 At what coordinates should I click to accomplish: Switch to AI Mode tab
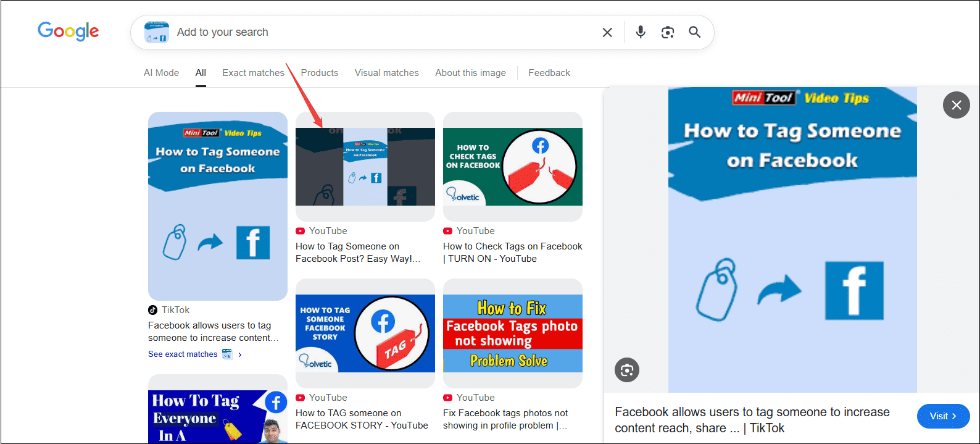tap(161, 73)
